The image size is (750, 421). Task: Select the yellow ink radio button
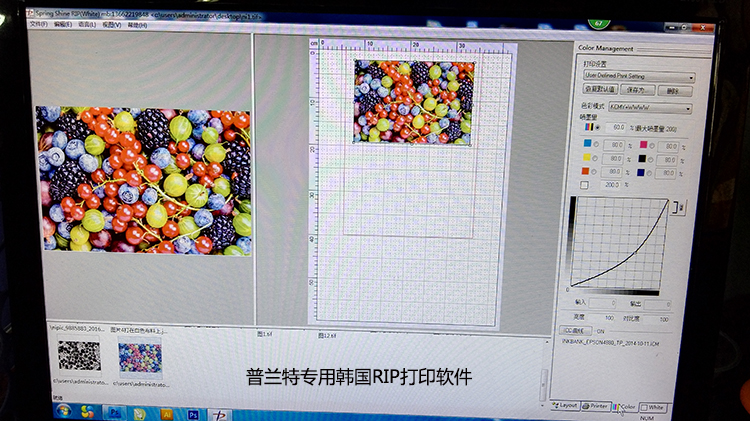(x=596, y=158)
